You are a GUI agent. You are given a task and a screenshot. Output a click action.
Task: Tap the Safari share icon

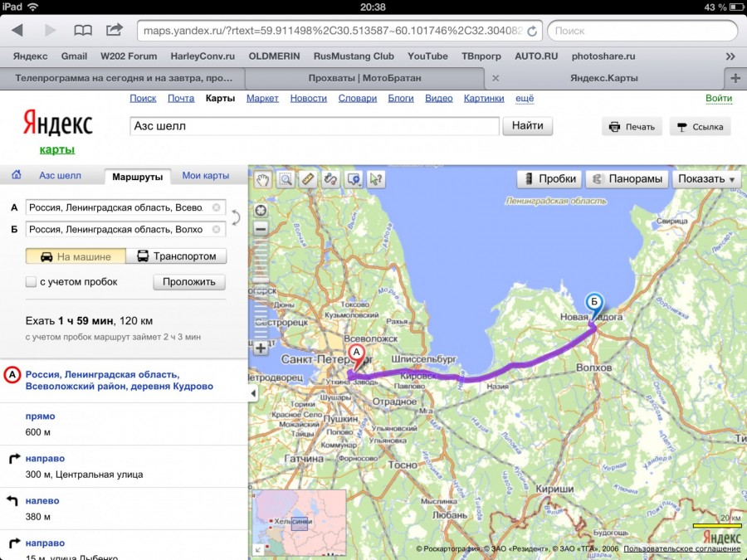coord(114,30)
